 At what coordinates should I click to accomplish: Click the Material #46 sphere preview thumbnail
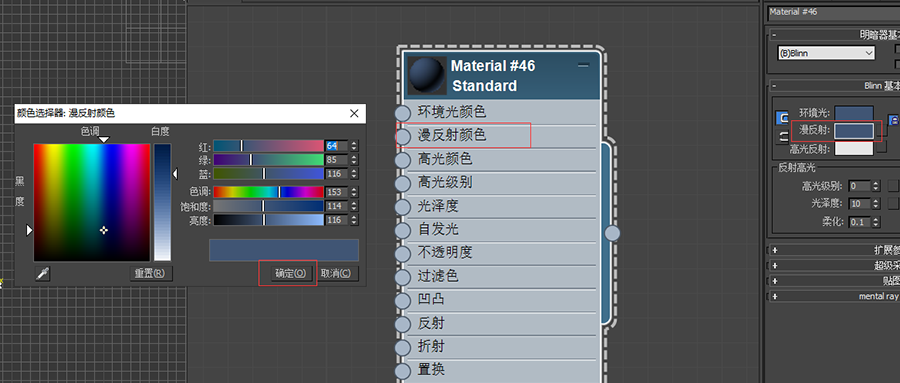[x=426, y=75]
